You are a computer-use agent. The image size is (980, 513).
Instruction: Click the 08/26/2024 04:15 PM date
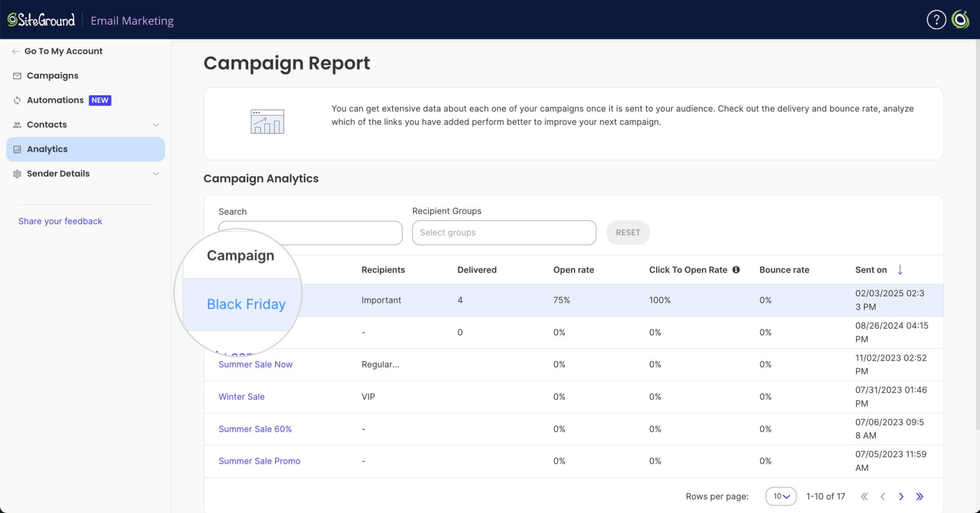pos(892,332)
